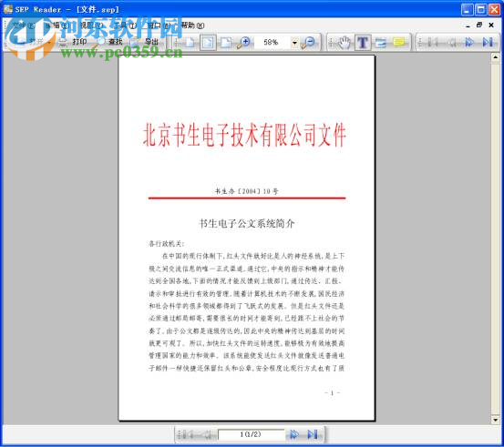Image resolution: width=504 pixels, height=447 pixels.
Task: Click previous page icon in top toolbar
Action: 452,42
